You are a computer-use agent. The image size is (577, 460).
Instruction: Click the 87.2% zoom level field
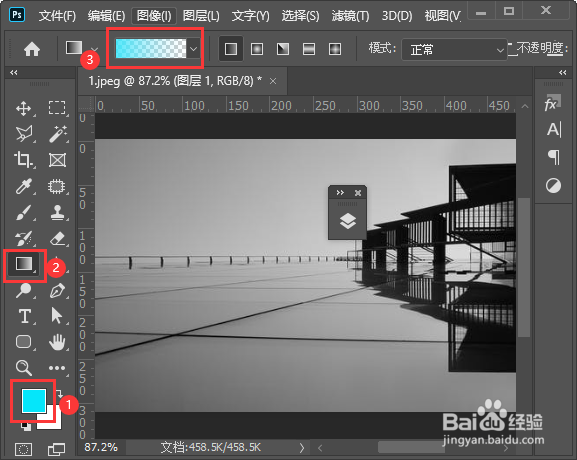101,447
